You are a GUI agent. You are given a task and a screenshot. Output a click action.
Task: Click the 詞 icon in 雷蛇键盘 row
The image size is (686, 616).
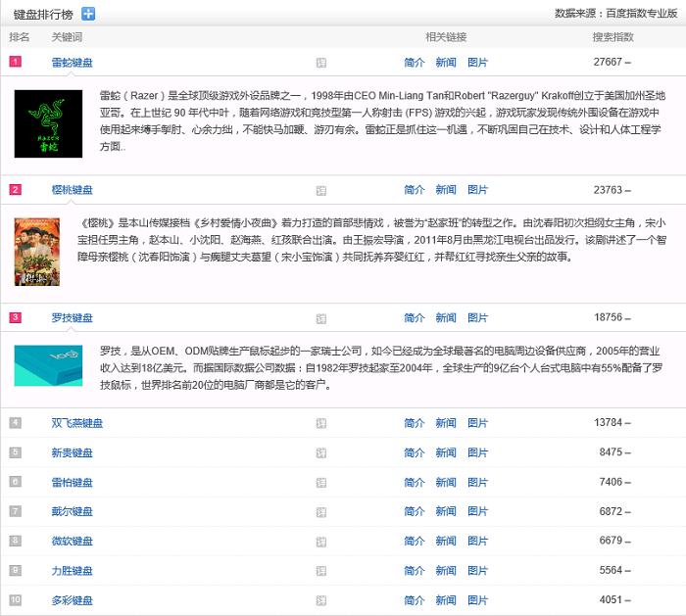(321, 63)
